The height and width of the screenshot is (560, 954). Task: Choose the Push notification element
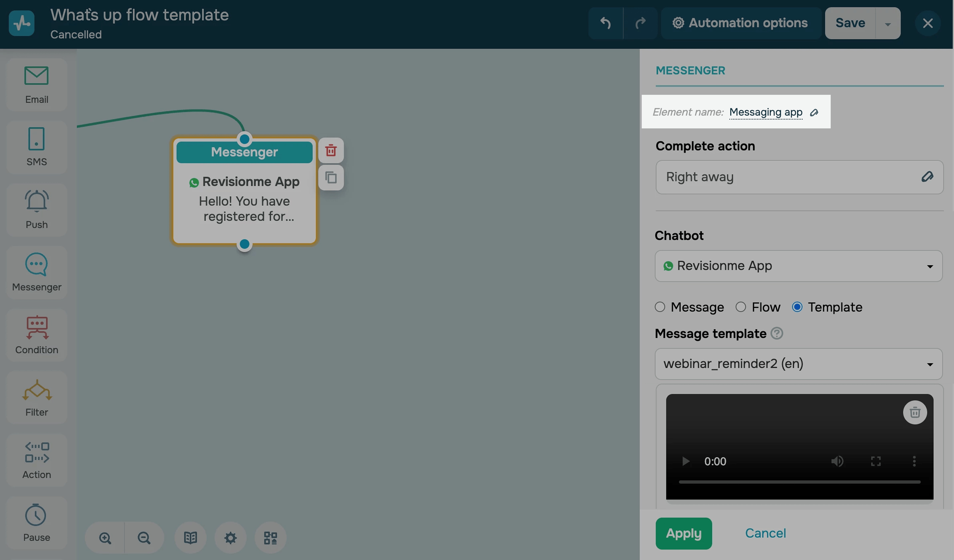coord(36,209)
